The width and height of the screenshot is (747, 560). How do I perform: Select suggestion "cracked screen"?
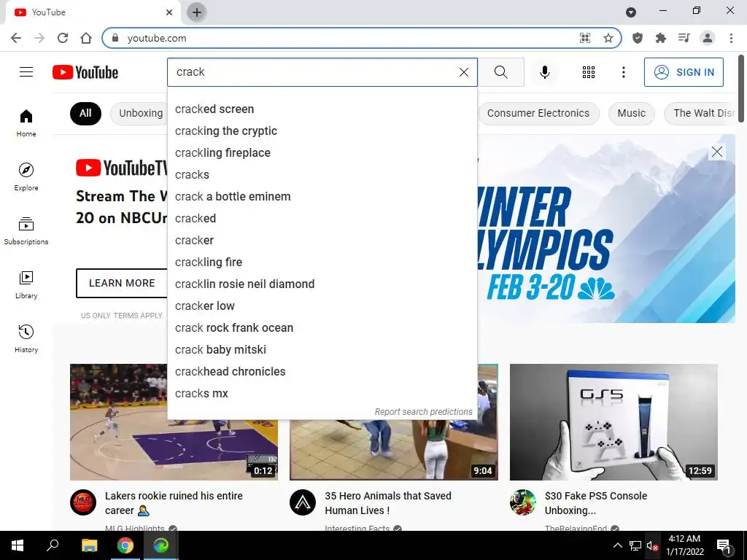[x=322, y=109]
